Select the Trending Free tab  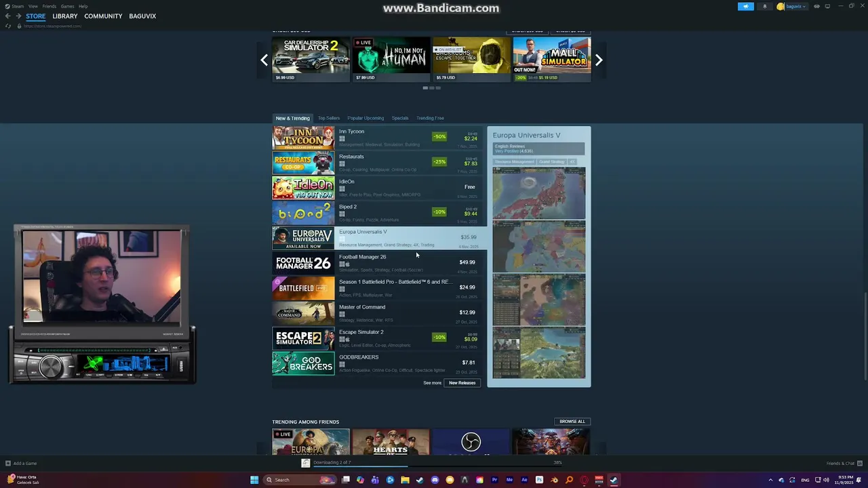click(x=430, y=118)
